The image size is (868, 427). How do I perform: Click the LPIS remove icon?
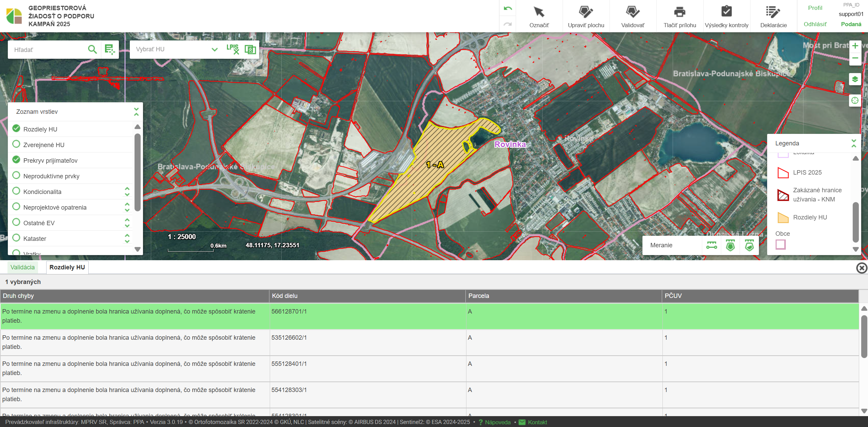pos(233,50)
